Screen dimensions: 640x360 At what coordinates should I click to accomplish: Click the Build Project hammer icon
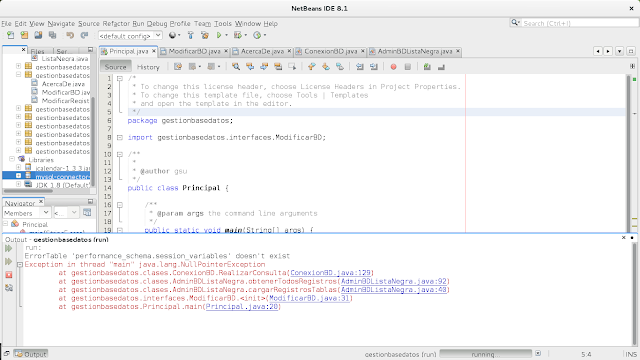pos(191,35)
